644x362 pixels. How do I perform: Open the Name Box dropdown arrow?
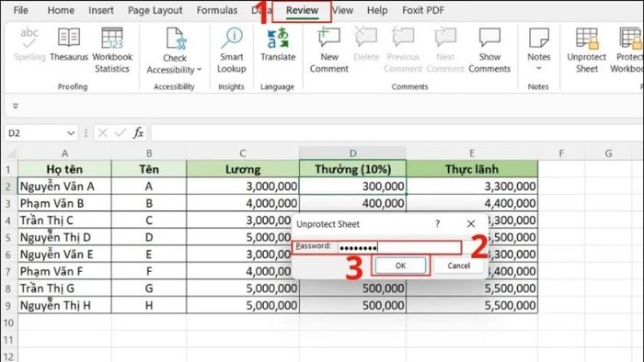pyautogui.click(x=71, y=133)
